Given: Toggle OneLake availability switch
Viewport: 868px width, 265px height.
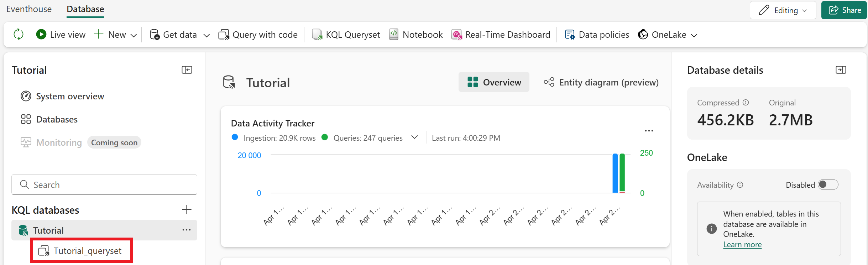Looking at the screenshot, I should click(828, 185).
